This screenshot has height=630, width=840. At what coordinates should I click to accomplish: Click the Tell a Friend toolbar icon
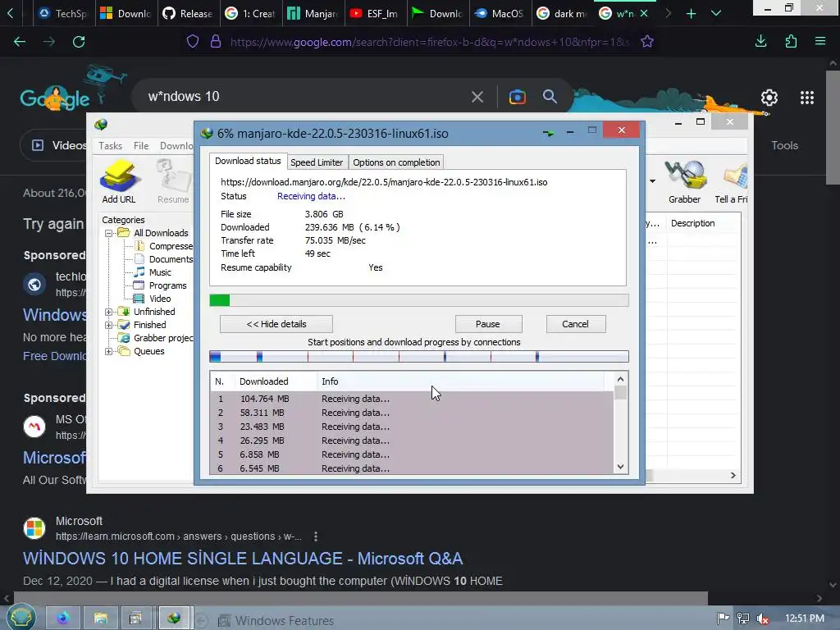pos(731,181)
